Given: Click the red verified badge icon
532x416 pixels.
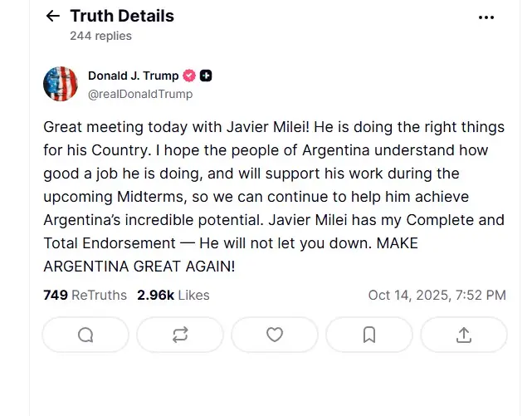Looking at the screenshot, I should tap(189, 76).
